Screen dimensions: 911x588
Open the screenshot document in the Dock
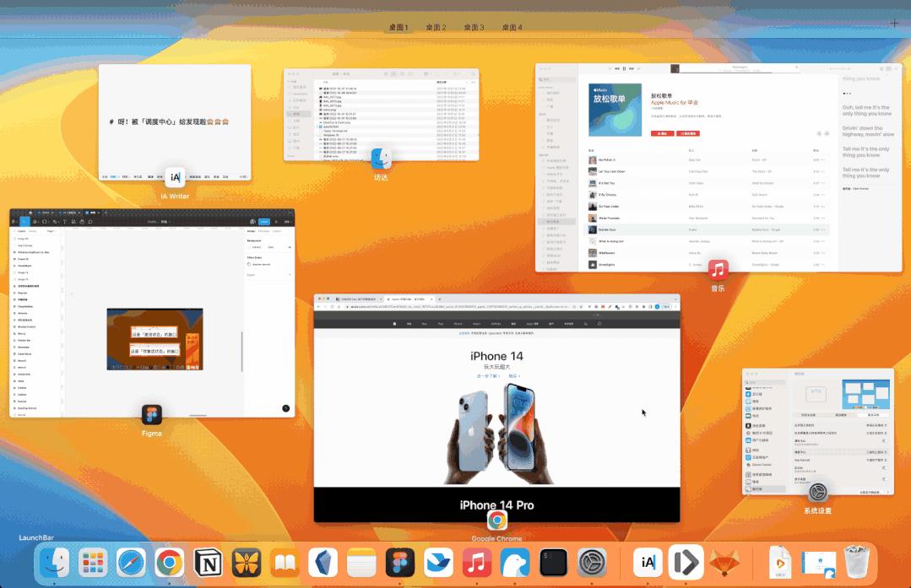pos(819,564)
